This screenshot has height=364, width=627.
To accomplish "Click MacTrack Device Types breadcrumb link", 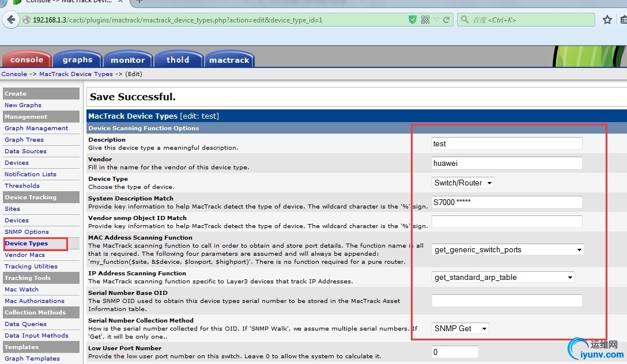I will 76,74.
